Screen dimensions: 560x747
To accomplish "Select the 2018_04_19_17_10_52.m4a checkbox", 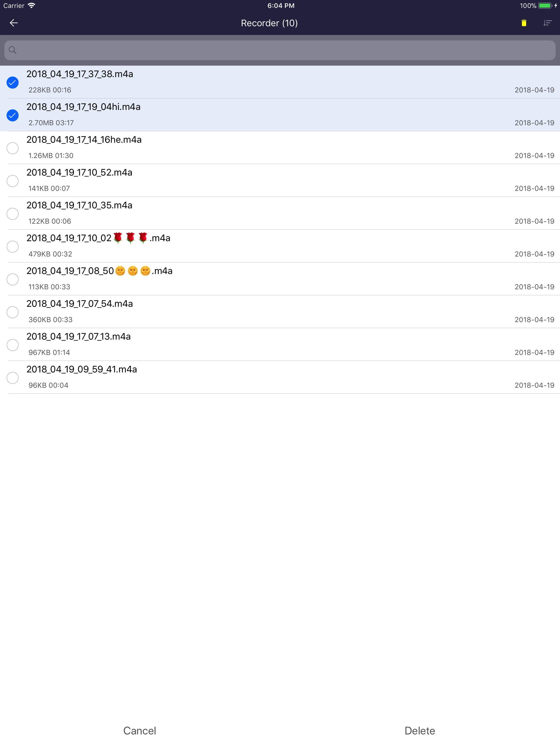I will (x=13, y=181).
